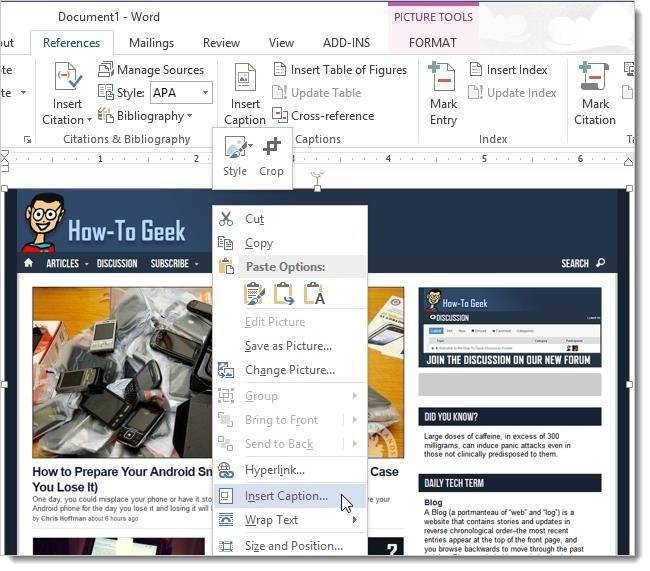Image resolution: width=650 pixels, height=571 pixels.
Task: Choose Keep Source Formatting paste icon
Action: [255, 293]
